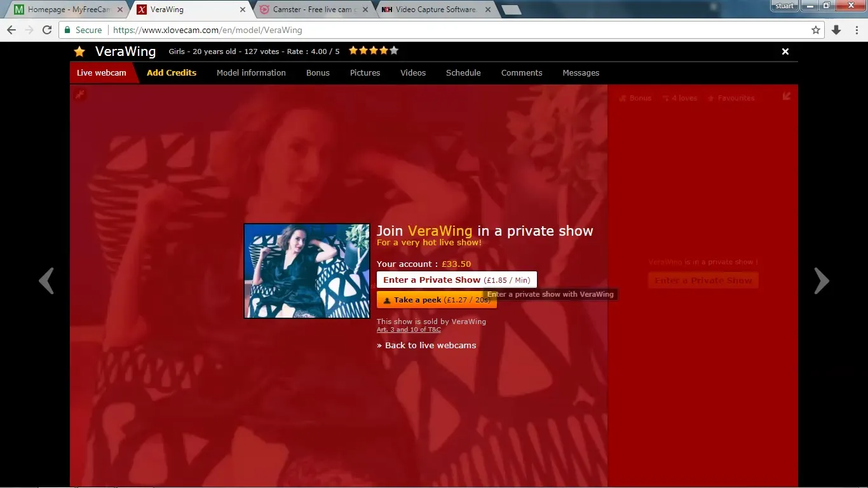
Task: Open the Art. 3 and 10 of T&C link
Action: pyautogui.click(x=409, y=330)
